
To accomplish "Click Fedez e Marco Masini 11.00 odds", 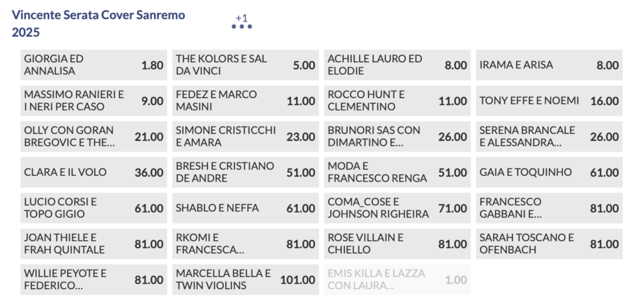I will coord(245,101).
